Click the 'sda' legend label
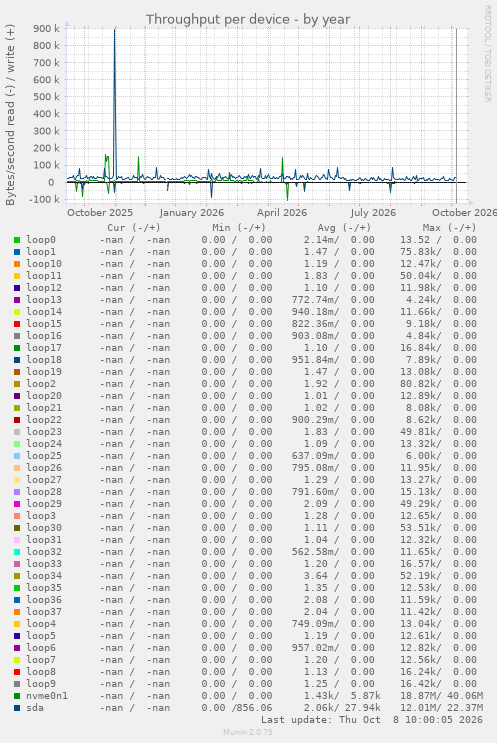 click(x=35, y=708)
